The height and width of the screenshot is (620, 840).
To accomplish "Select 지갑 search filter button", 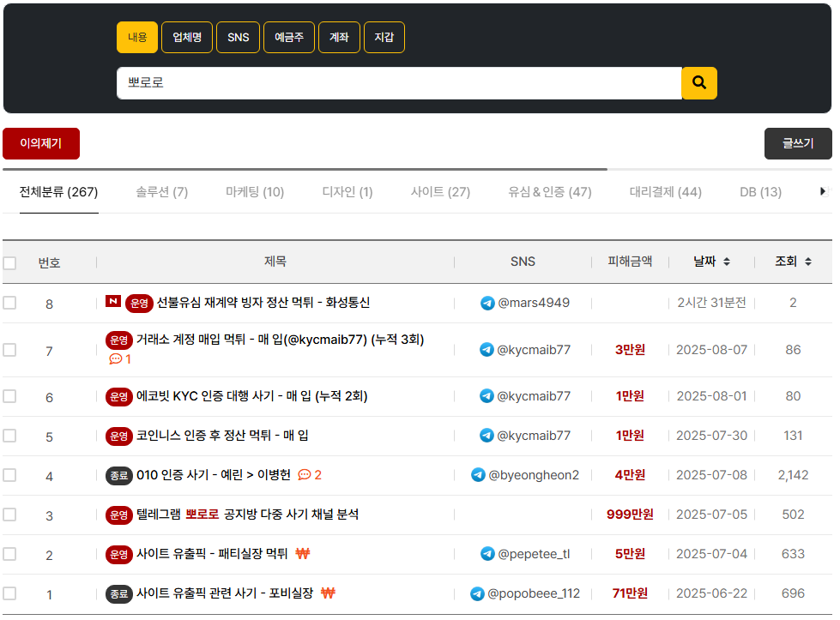I will click(384, 38).
